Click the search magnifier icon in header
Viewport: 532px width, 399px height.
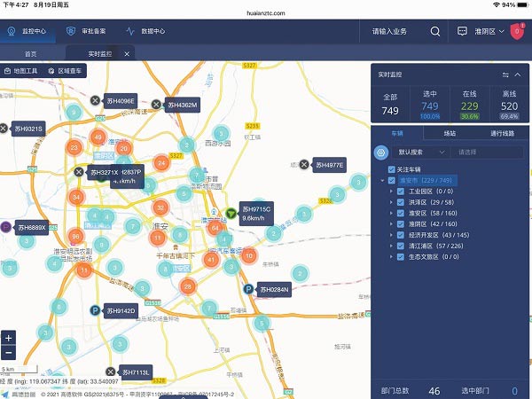point(435,32)
